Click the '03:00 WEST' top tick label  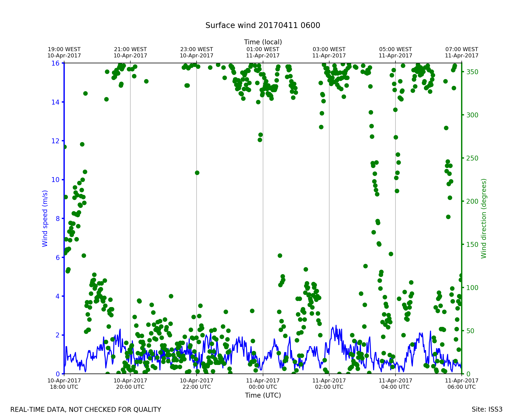329,49
